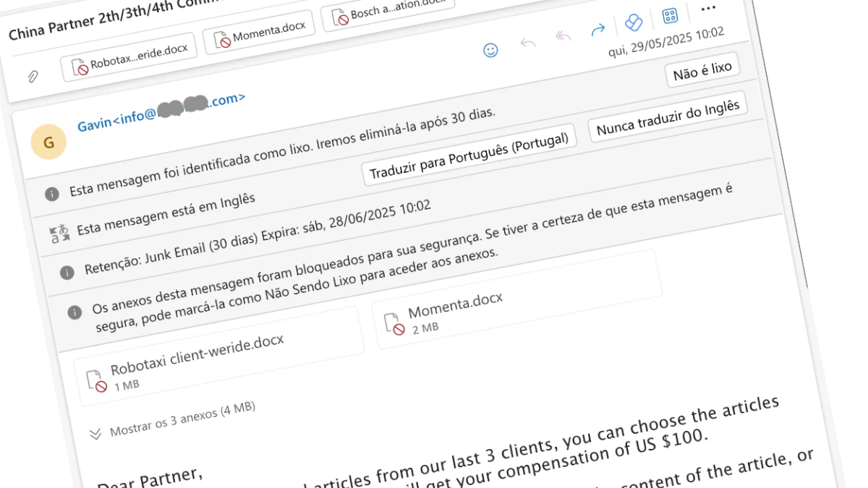
Task: Select 'Nunca traduzir do Inglês'
Action: click(x=668, y=118)
